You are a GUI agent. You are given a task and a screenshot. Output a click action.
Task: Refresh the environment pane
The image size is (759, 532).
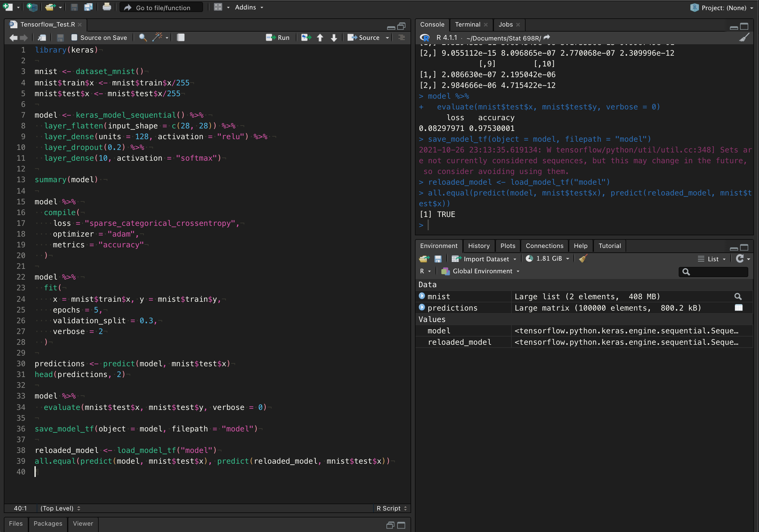pos(739,258)
